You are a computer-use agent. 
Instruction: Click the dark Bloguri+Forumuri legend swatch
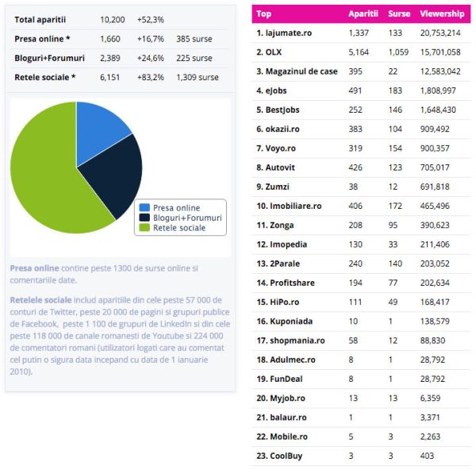click(144, 218)
